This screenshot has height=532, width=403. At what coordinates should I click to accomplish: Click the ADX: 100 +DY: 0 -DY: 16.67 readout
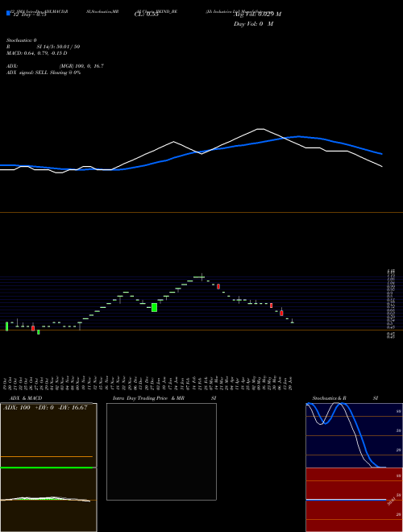pyautogui.click(x=45, y=408)
